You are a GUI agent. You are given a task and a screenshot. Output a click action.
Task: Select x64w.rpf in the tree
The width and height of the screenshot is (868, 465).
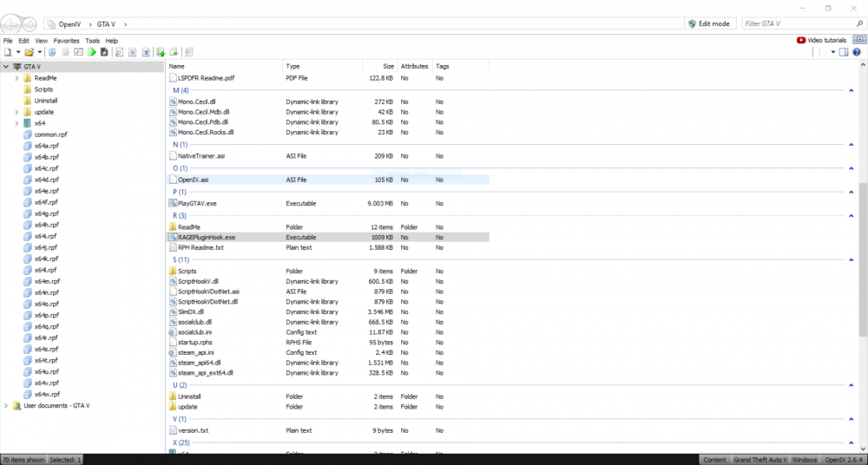tap(47, 394)
